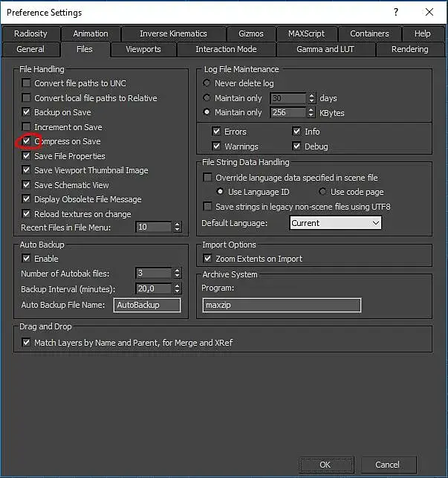Toggle Errors logging checkbox
The image size is (448, 478).
click(216, 132)
